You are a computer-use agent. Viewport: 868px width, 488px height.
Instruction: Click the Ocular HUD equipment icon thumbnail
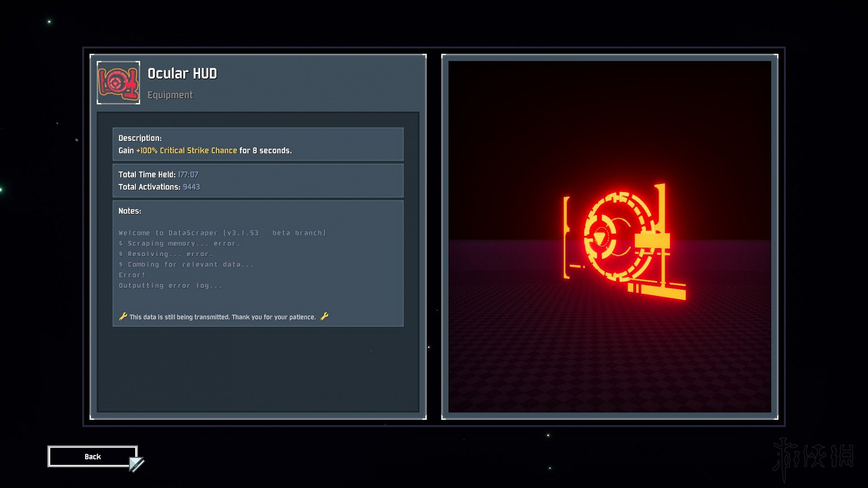tap(118, 83)
